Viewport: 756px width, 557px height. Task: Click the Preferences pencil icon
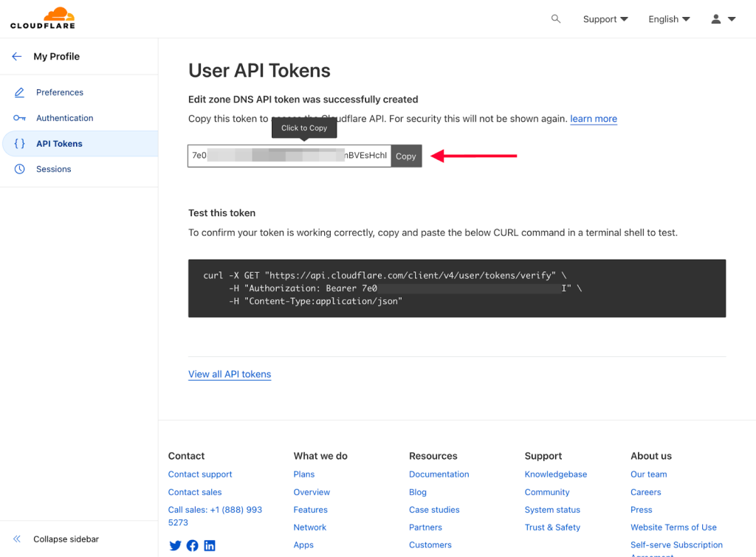(x=20, y=93)
